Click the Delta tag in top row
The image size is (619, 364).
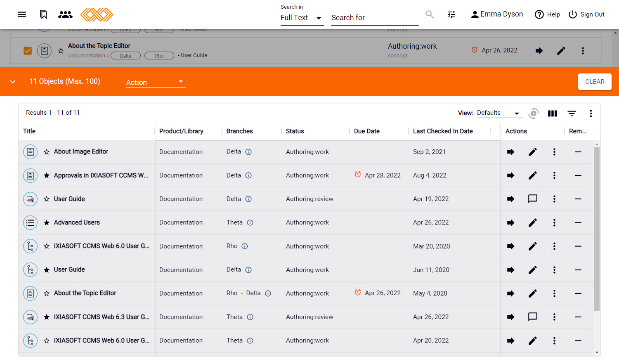pos(125,56)
